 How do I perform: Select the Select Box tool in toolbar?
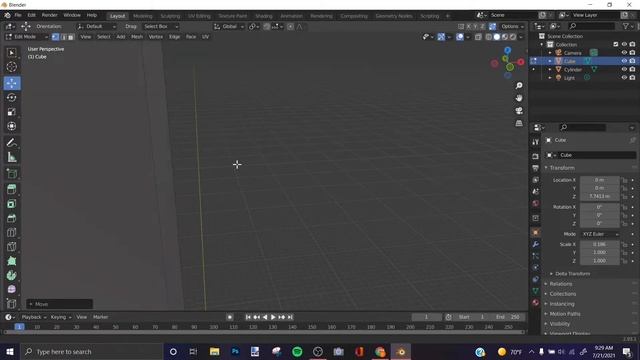11,53
